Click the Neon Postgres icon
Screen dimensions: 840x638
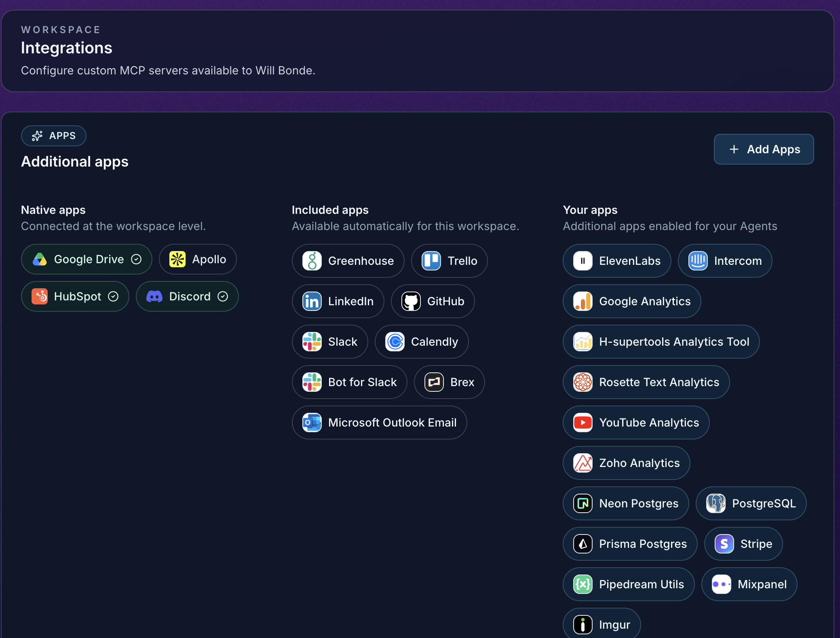point(583,503)
